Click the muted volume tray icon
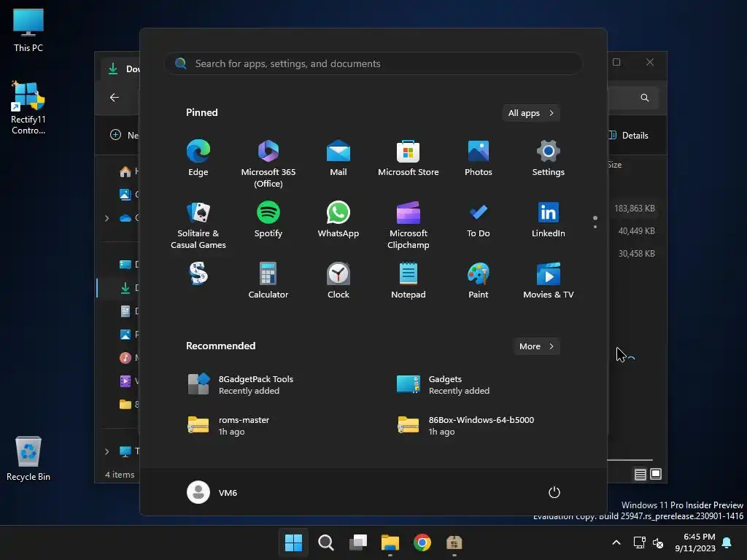 click(658, 542)
